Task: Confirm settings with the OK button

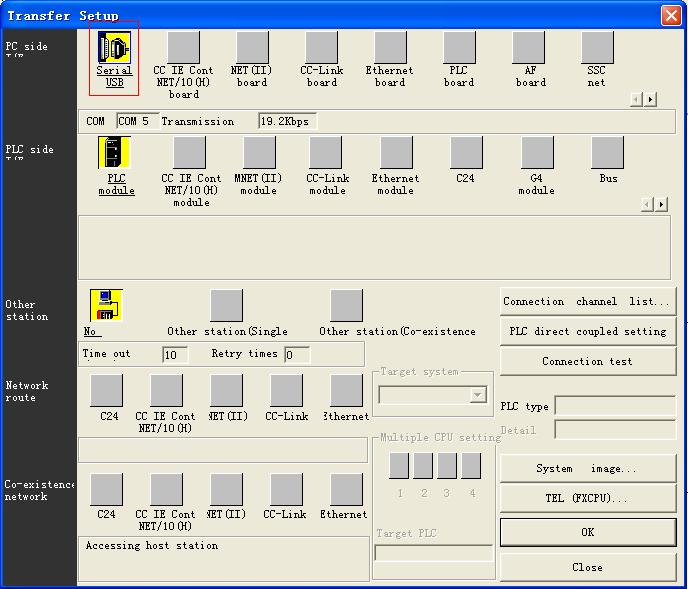Action: coord(587,532)
